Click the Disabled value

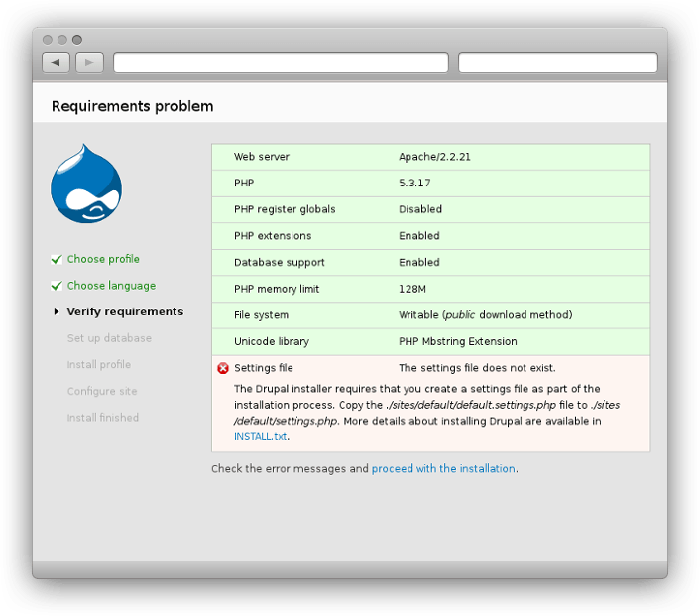[x=420, y=209]
